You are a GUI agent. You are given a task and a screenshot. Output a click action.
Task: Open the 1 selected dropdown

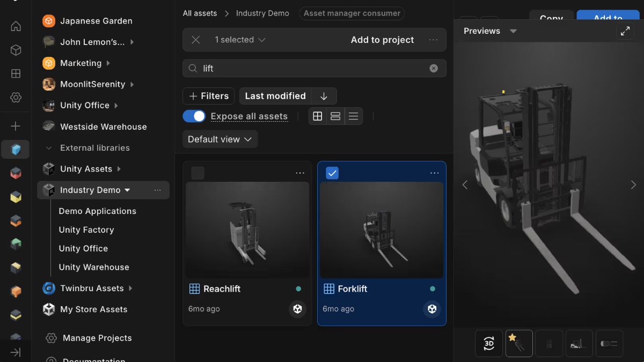pos(240,40)
